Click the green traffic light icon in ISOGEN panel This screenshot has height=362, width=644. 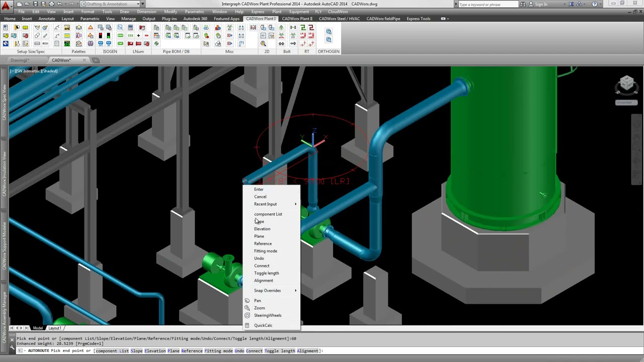click(x=108, y=36)
